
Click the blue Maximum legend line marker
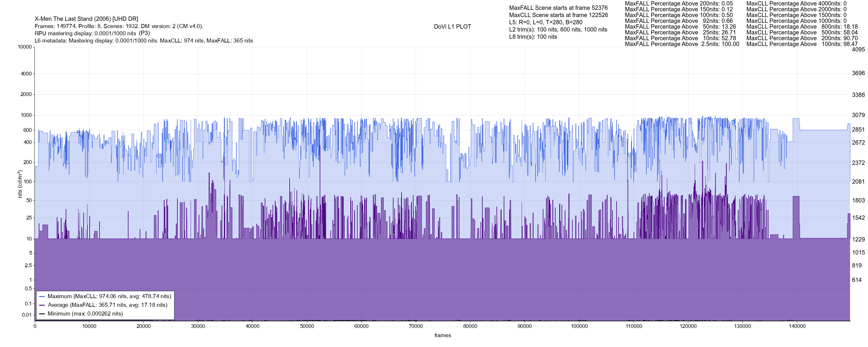[x=42, y=296]
